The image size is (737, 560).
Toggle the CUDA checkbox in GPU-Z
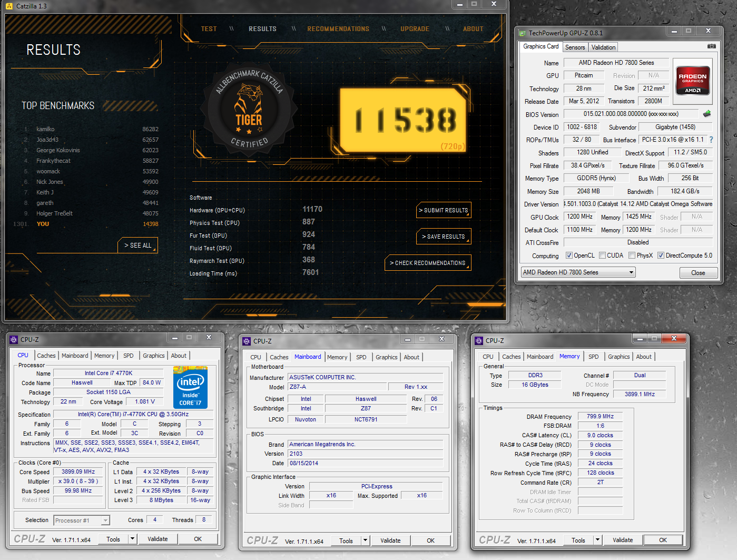[602, 256]
